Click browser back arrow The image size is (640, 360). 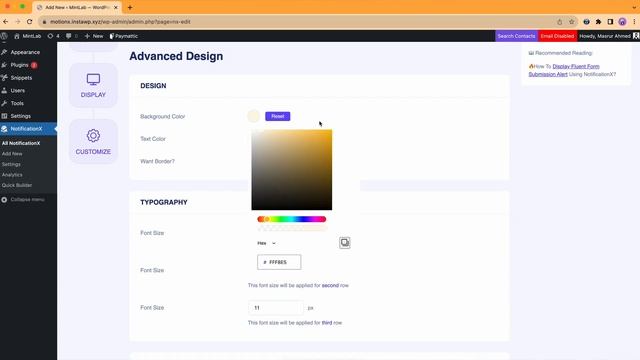(5, 22)
